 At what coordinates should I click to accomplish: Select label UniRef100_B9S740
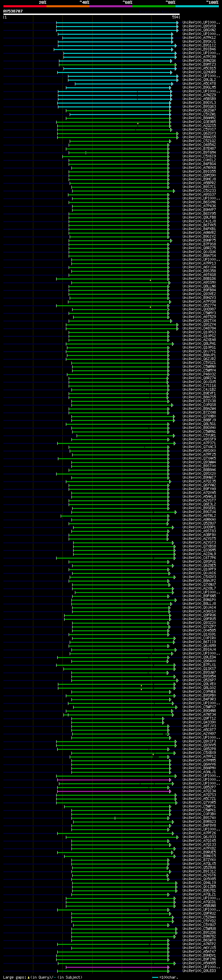[199, 818]
